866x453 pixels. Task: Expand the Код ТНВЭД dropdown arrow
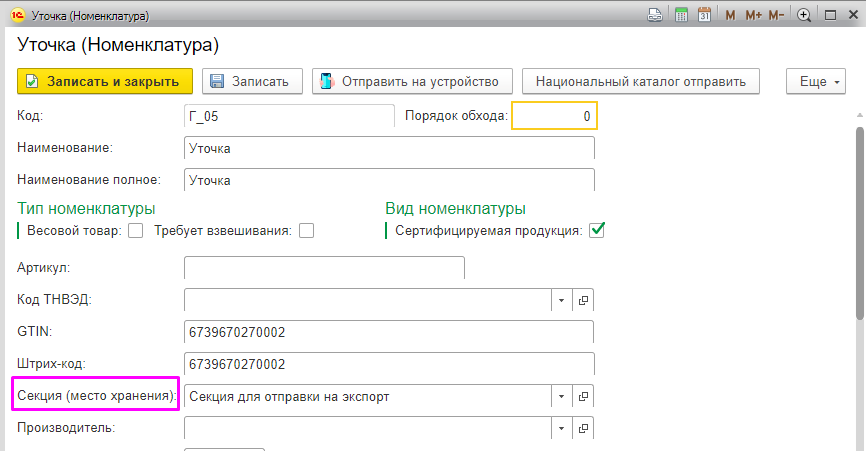(x=562, y=301)
